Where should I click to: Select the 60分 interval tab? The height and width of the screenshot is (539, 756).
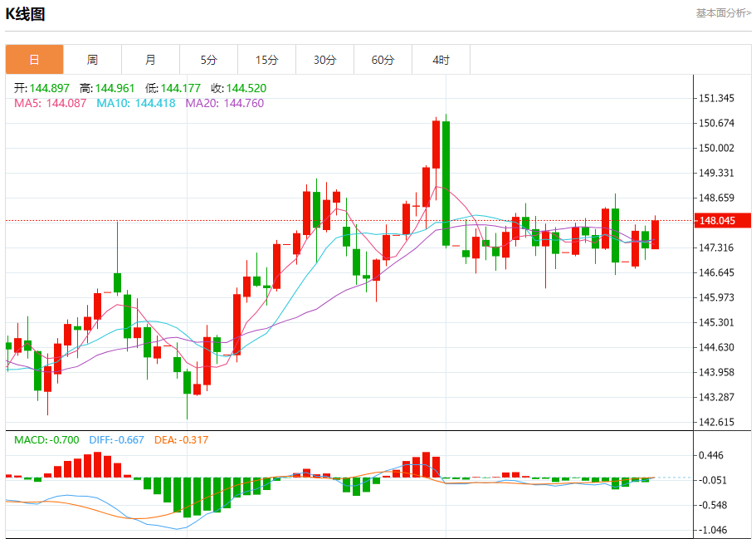383,60
